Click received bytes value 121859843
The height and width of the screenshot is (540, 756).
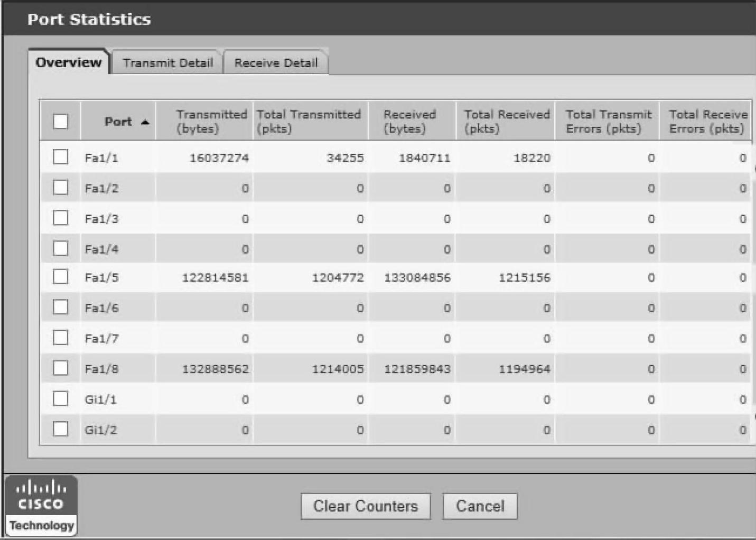(417, 369)
